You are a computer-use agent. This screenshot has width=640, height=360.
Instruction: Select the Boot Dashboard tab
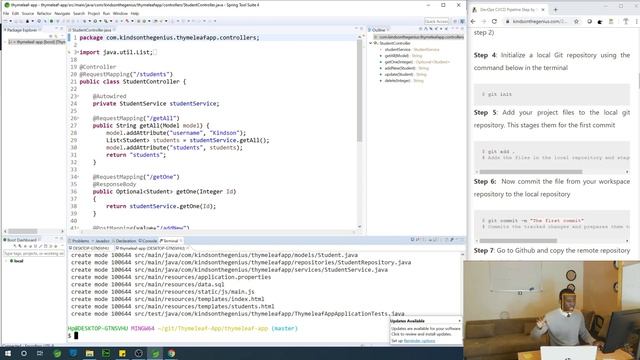22,240
